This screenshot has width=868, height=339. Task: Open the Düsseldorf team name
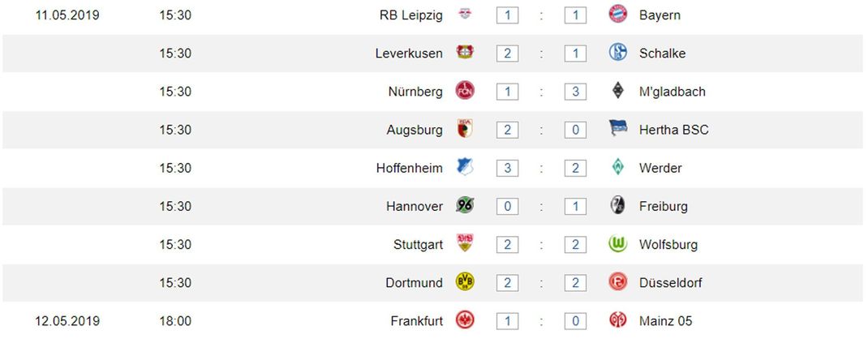click(670, 282)
